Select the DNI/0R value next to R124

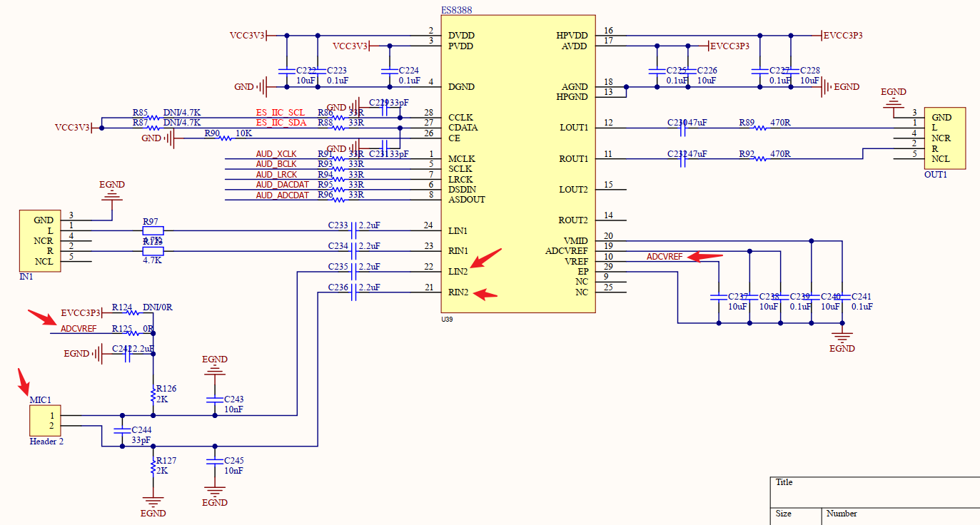point(158,308)
